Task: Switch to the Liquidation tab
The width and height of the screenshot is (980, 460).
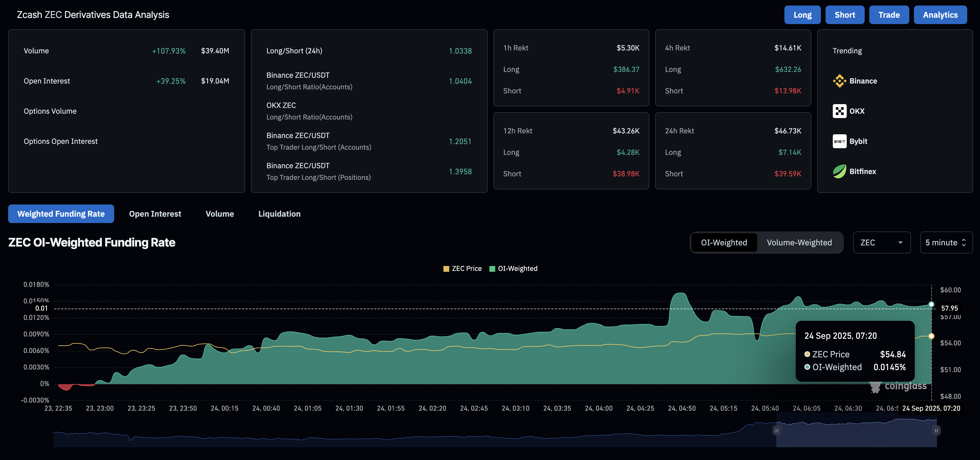Action: 279,214
